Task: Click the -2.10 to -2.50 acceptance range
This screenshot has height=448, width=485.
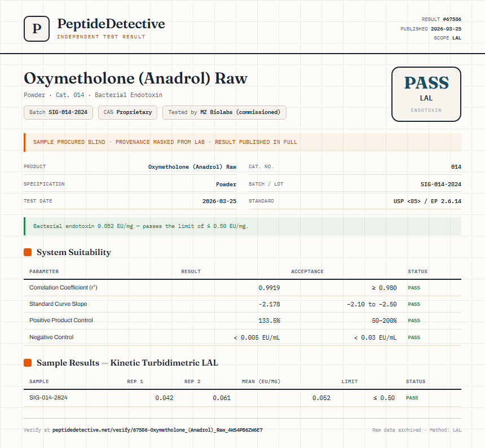Action: (372, 305)
